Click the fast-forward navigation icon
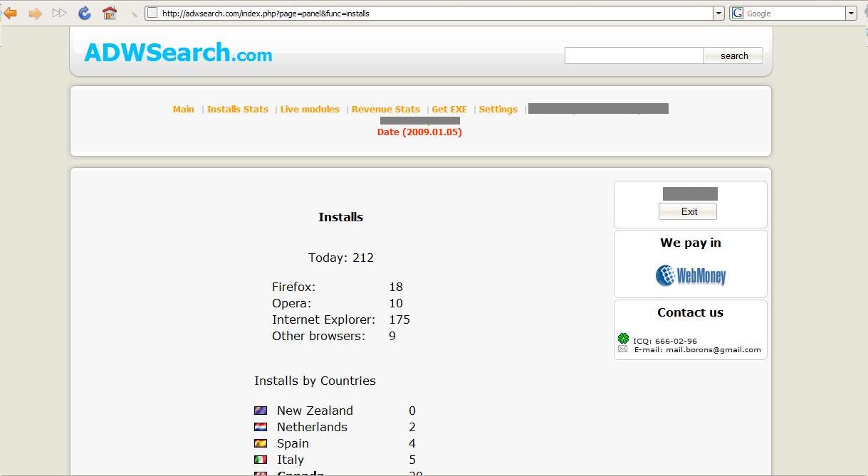 60,13
